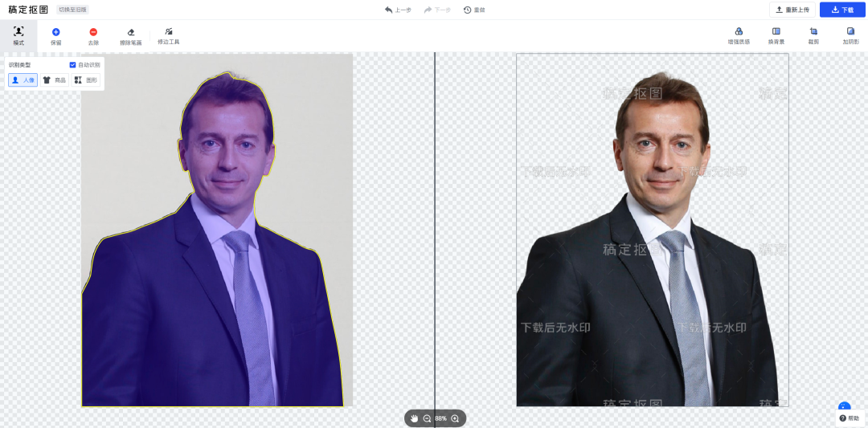Click the 识别类型 label
The image size is (868, 428).
[x=20, y=65]
